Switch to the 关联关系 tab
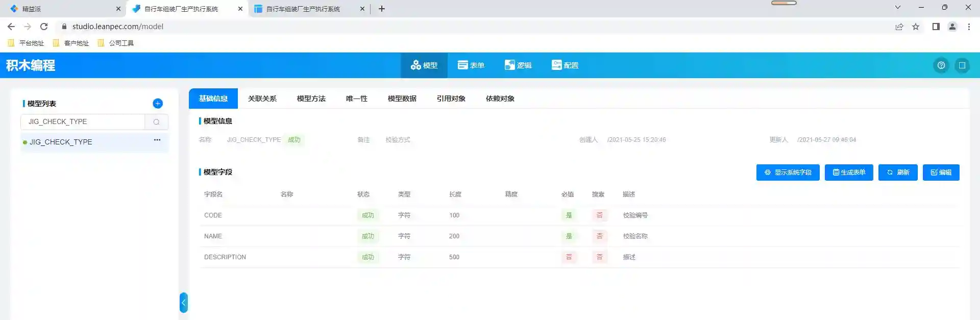 pos(262,99)
